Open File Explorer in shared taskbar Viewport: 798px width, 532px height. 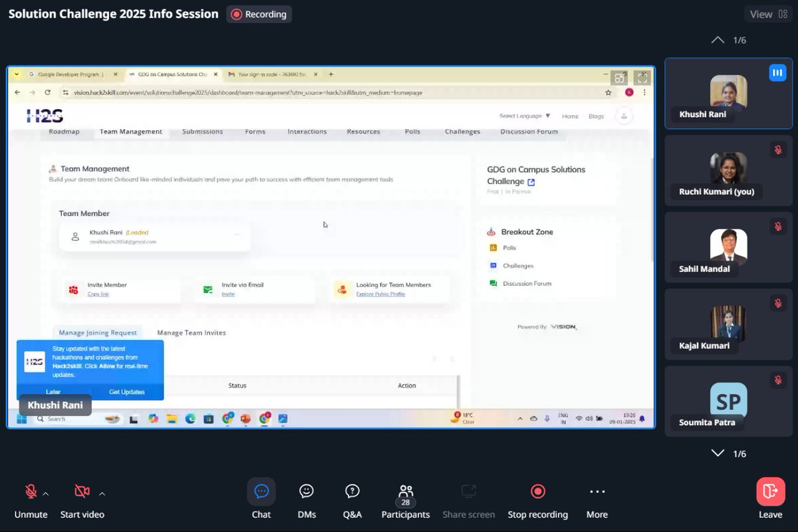tap(172, 419)
